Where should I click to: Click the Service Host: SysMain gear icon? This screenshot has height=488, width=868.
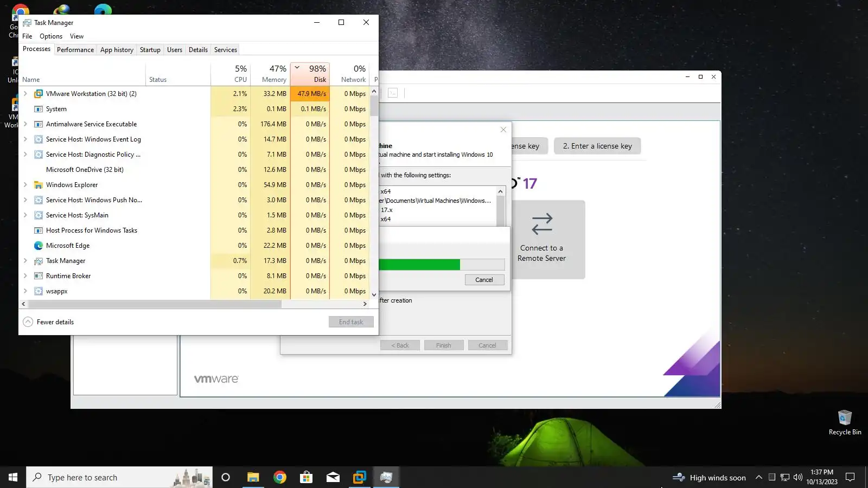point(39,215)
